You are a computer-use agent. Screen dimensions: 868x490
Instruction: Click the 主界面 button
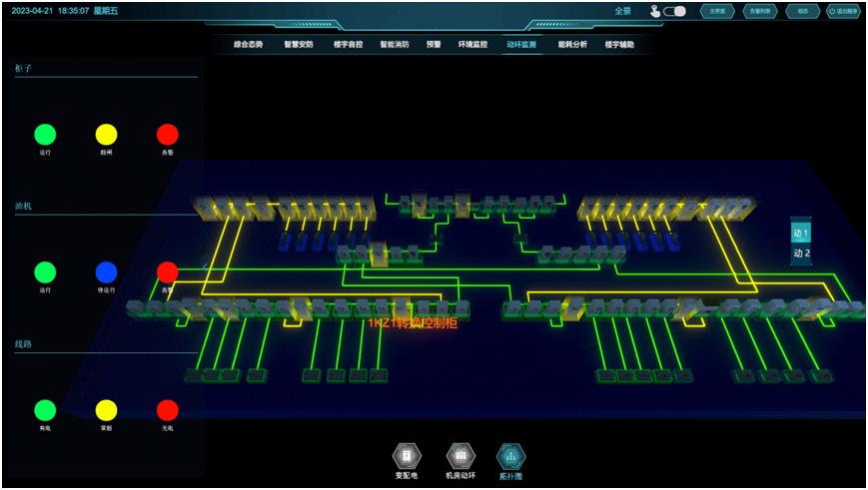click(x=717, y=12)
